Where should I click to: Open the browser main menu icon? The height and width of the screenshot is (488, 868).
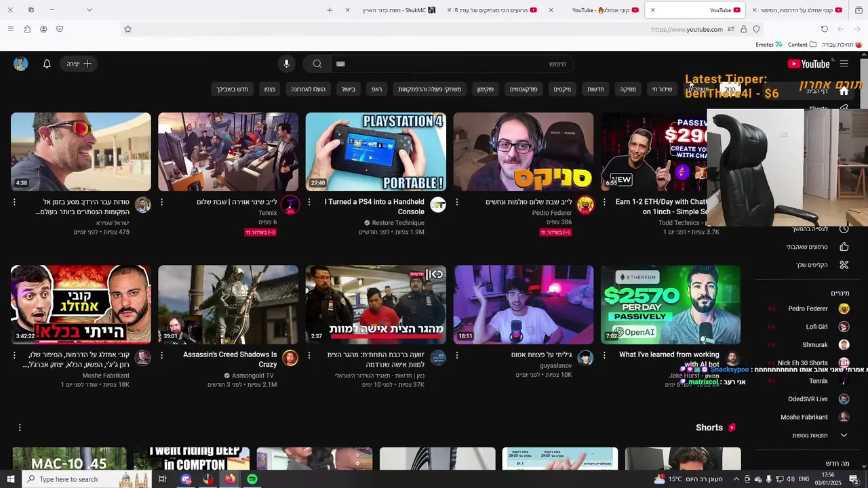point(10,29)
